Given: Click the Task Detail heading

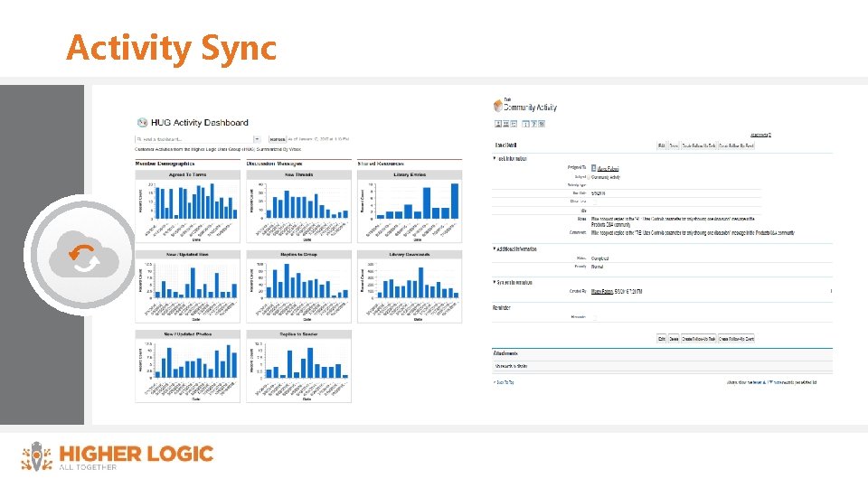Looking at the screenshot, I should tap(505, 145).
